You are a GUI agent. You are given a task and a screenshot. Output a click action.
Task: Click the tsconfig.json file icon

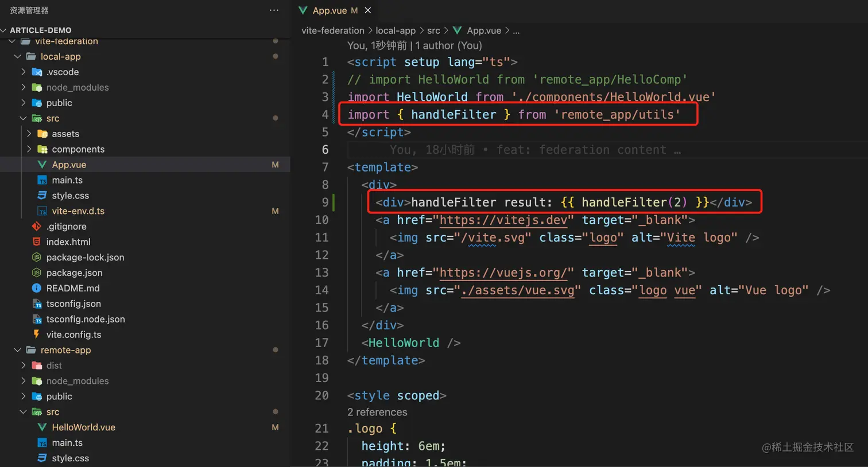(x=36, y=303)
